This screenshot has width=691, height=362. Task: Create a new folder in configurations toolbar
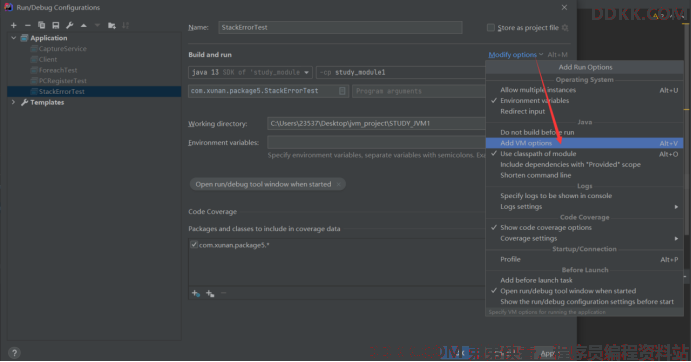111,26
